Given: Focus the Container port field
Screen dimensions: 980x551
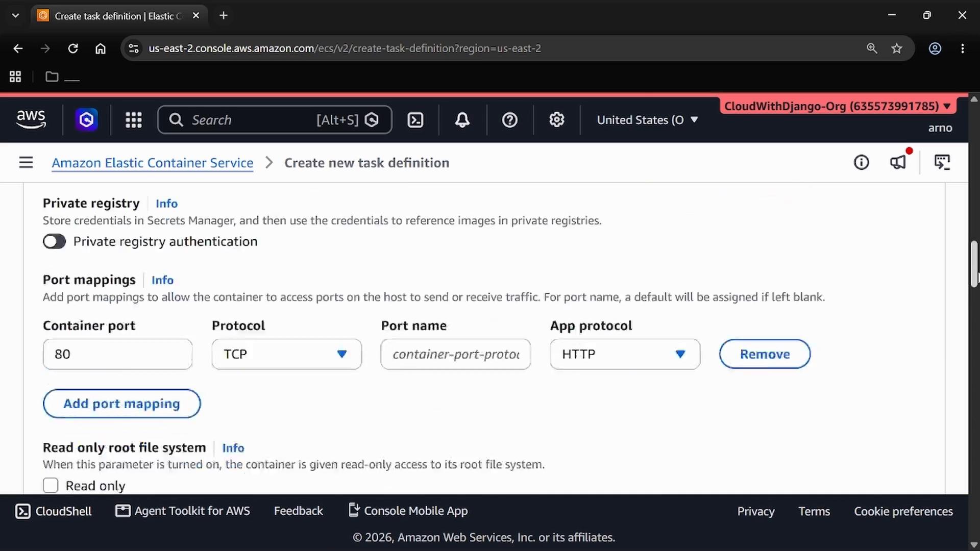Looking at the screenshot, I should 118,354.
